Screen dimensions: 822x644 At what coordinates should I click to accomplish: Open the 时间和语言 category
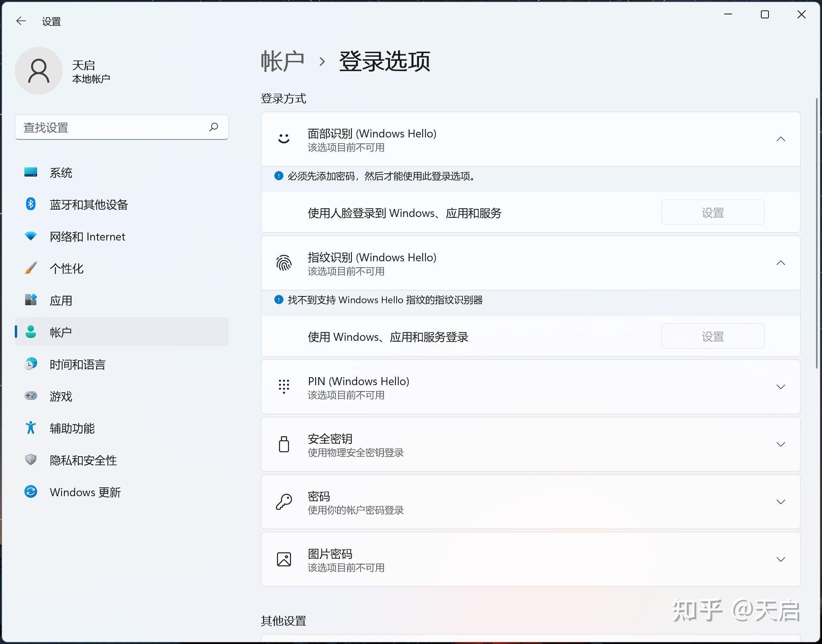[77, 364]
